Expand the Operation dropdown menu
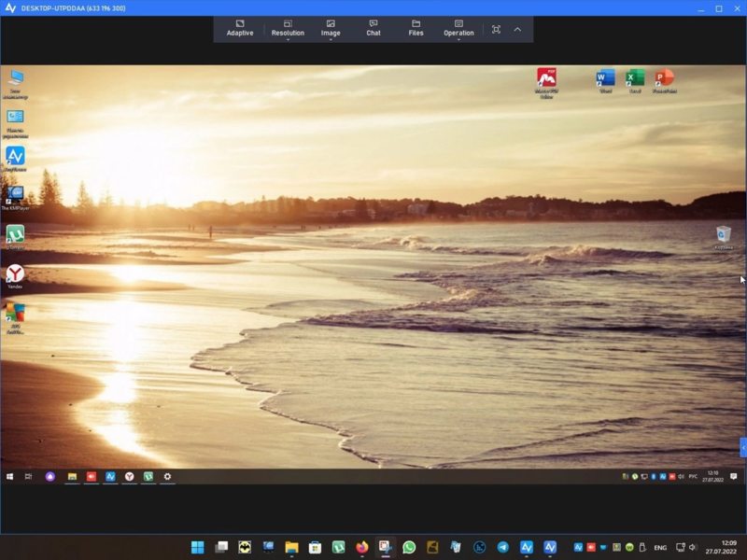The height and width of the screenshot is (560, 747). point(458,27)
